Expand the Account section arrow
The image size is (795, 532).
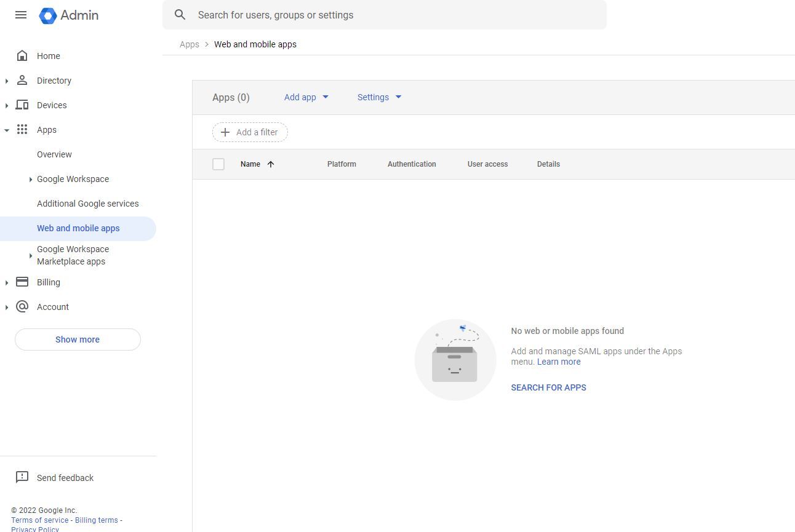click(x=7, y=307)
